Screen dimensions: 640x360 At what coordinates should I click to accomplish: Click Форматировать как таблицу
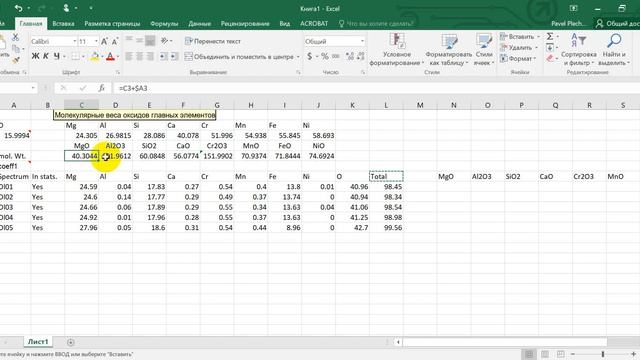click(449, 50)
